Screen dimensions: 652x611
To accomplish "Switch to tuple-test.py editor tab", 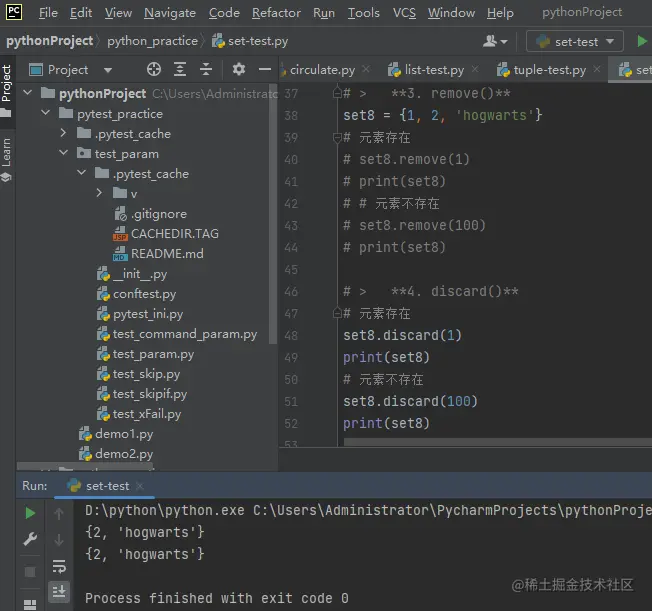I will pos(541,70).
